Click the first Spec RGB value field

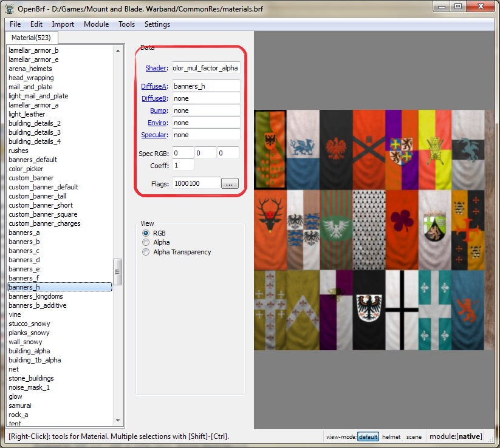[183, 153]
